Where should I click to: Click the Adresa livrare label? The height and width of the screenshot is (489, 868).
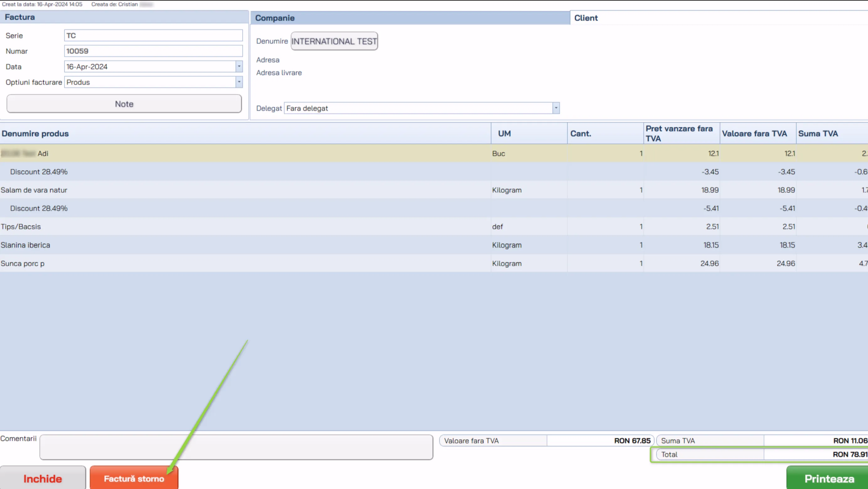(279, 72)
